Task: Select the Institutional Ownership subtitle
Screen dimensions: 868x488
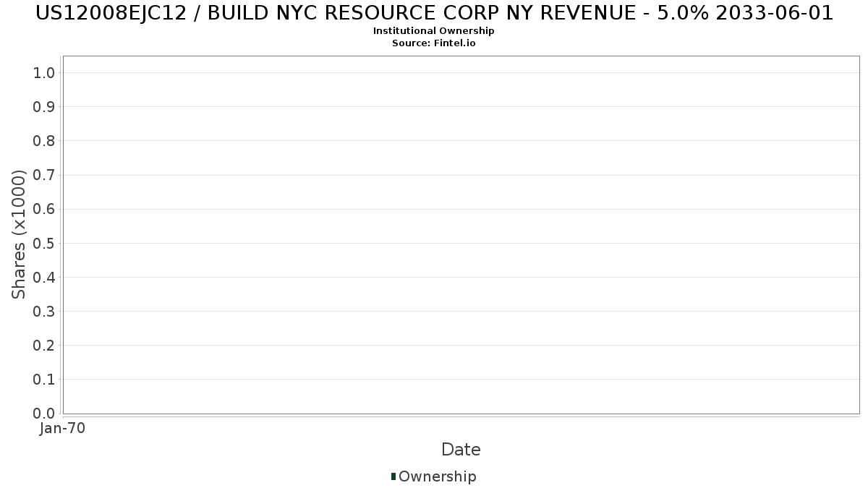Action: tap(434, 31)
